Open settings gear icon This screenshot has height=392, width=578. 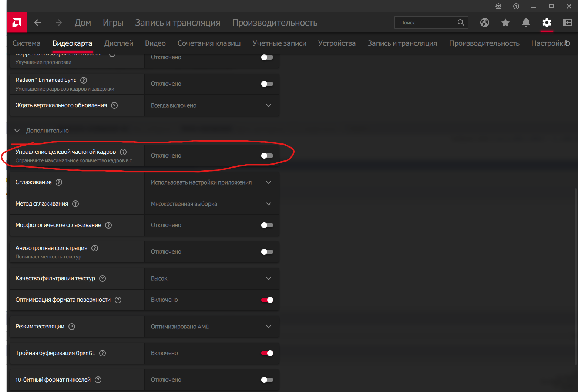[x=547, y=23]
